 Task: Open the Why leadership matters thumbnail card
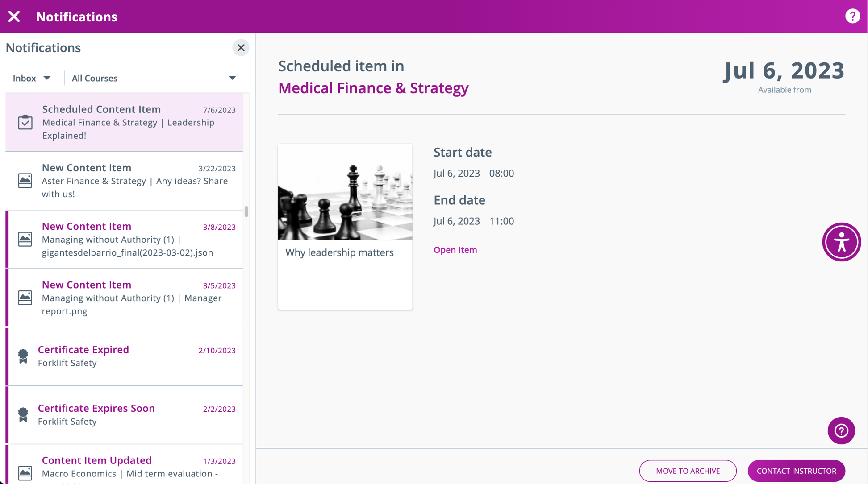(x=345, y=227)
